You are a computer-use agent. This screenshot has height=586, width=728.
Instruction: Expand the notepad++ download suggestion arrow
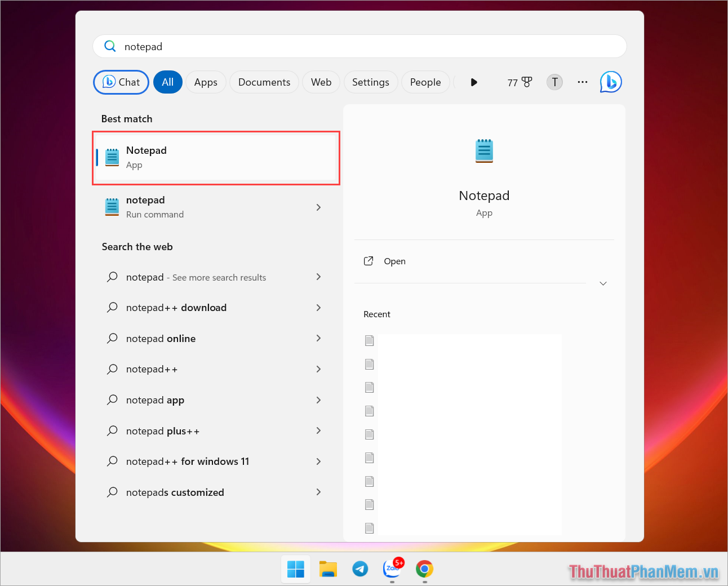319,308
